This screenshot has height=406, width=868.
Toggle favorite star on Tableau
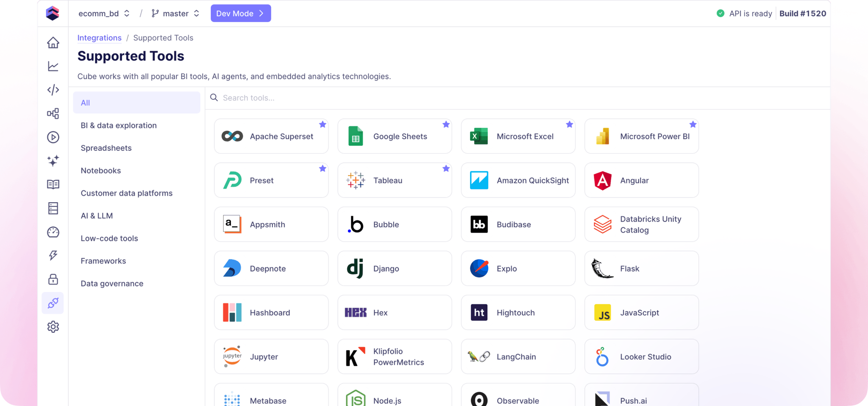coord(446,168)
